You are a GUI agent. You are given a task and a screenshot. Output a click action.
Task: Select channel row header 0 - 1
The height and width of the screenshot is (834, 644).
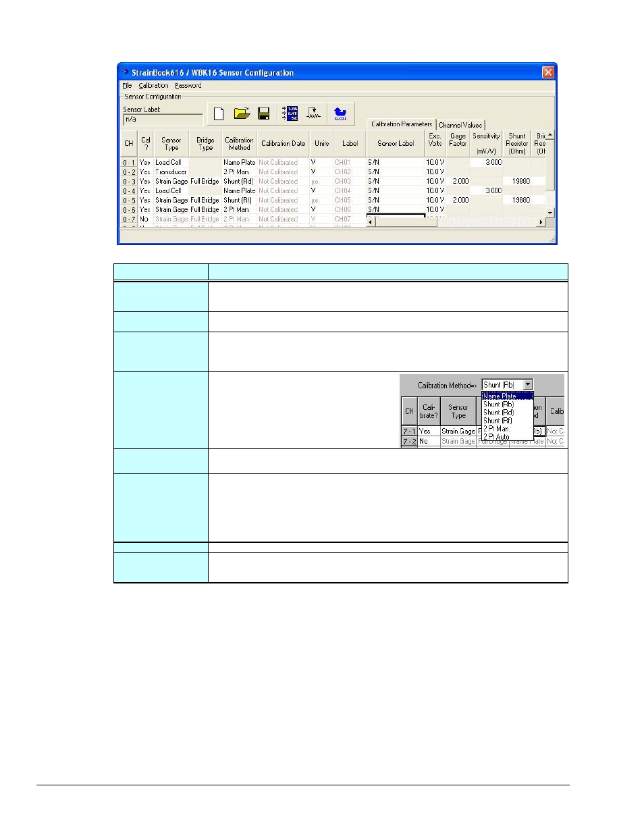coord(129,163)
